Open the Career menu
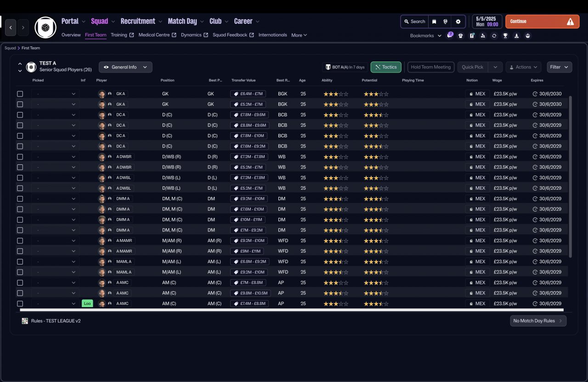This screenshot has width=588, height=382. (247, 21)
